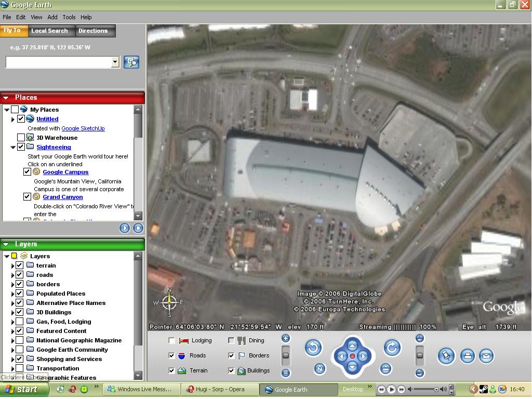This screenshot has width=532, height=399.
Task: Click the compass on the map
Action: 169,302
